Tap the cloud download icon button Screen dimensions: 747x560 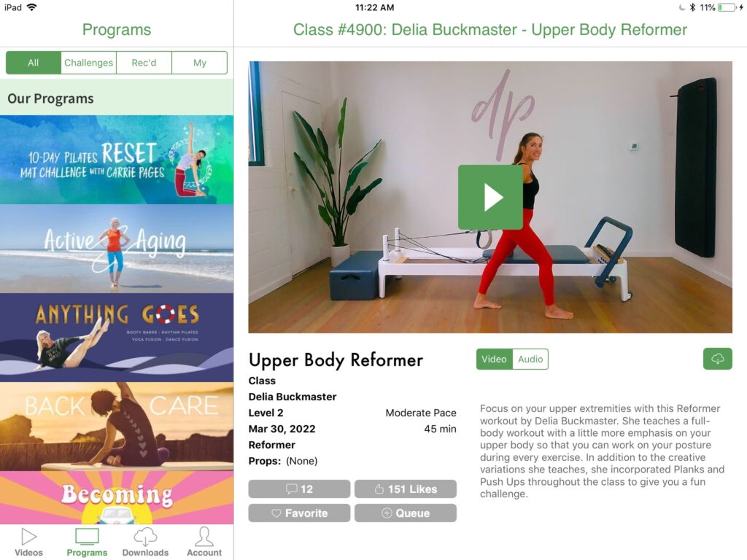718,359
